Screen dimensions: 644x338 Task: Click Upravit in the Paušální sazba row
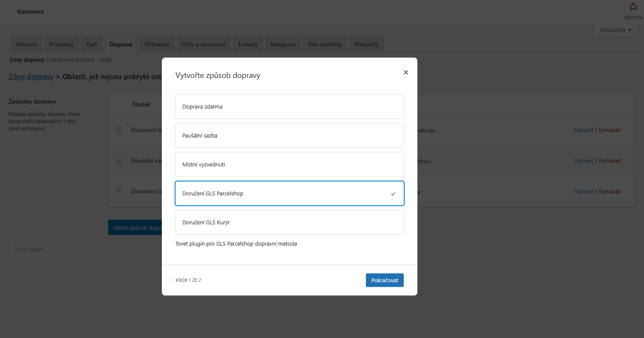tap(584, 161)
